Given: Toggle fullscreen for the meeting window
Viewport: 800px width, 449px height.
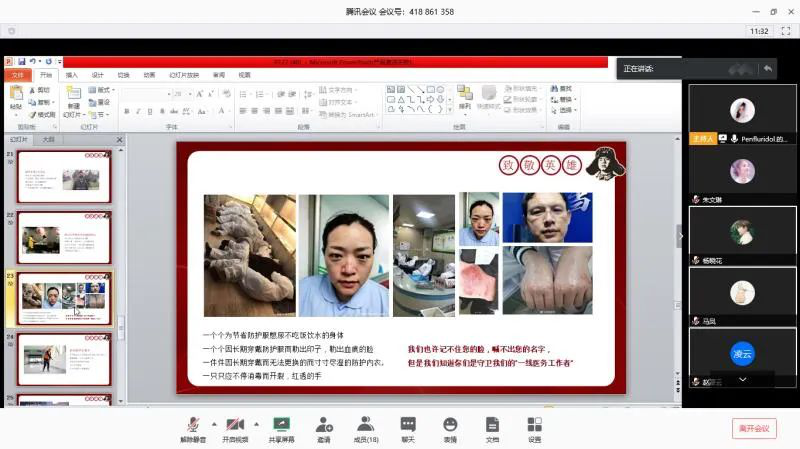Looking at the screenshot, I should [786, 31].
